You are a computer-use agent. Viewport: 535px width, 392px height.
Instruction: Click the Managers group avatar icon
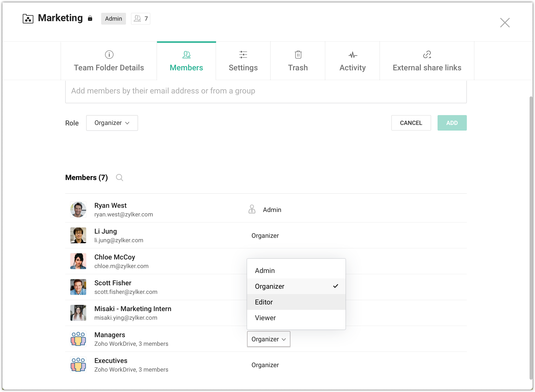coord(78,339)
